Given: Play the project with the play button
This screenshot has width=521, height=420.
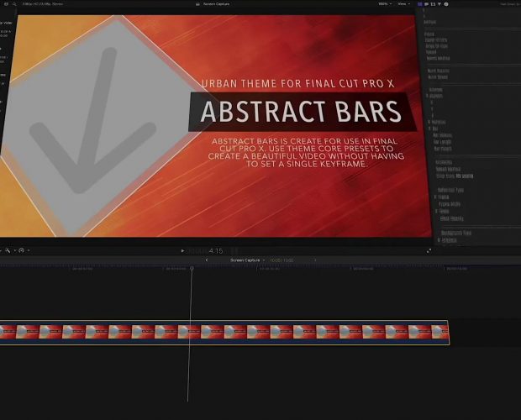Looking at the screenshot, I should click(182, 251).
